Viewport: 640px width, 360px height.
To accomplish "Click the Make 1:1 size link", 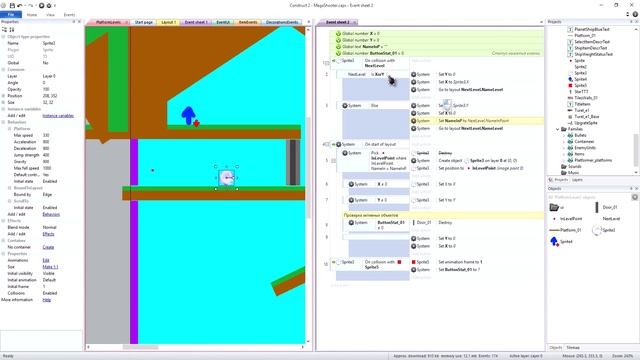I will [50, 267].
